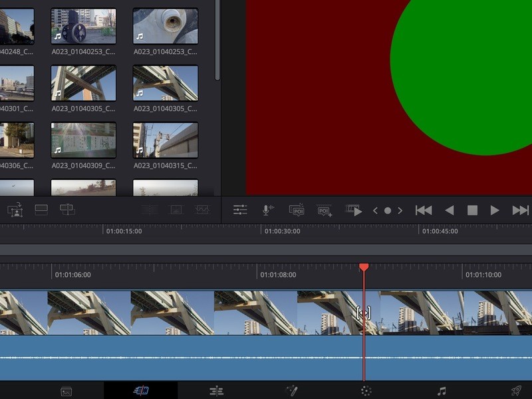Viewport: 532px width, 399px height.
Task: Open the Tools sliders panel
Action: 240,210
